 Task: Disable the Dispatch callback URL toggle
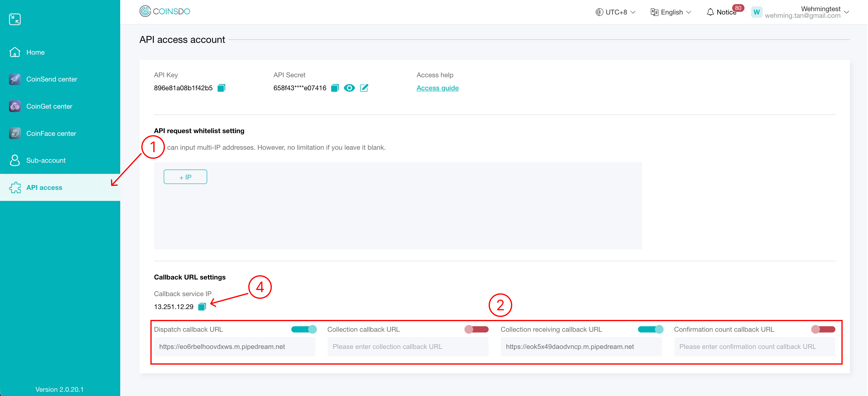click(x=304, y=329)
